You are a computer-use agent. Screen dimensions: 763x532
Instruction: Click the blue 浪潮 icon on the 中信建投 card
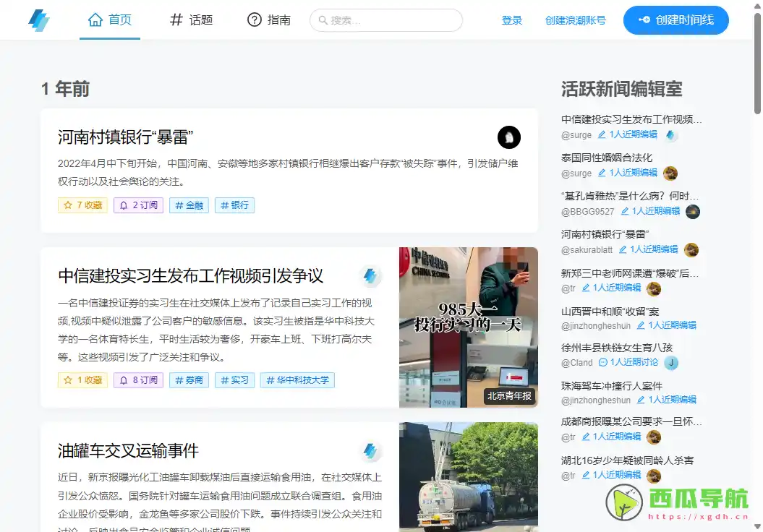(371, 277)
